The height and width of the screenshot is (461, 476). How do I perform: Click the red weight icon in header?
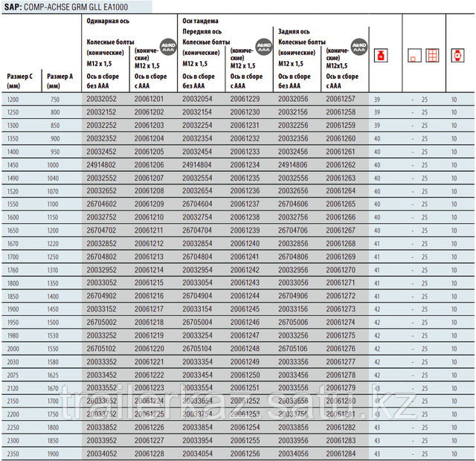[x=381, y=56]
